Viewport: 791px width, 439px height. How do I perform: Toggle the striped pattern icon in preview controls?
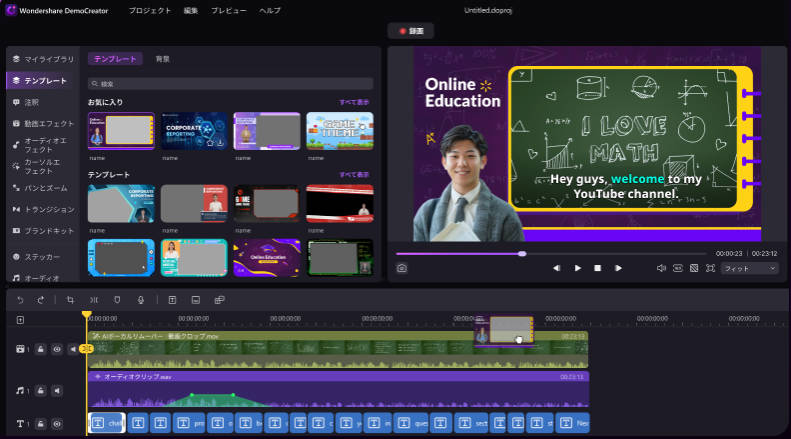pyautogui.click(x=694, y=268)
